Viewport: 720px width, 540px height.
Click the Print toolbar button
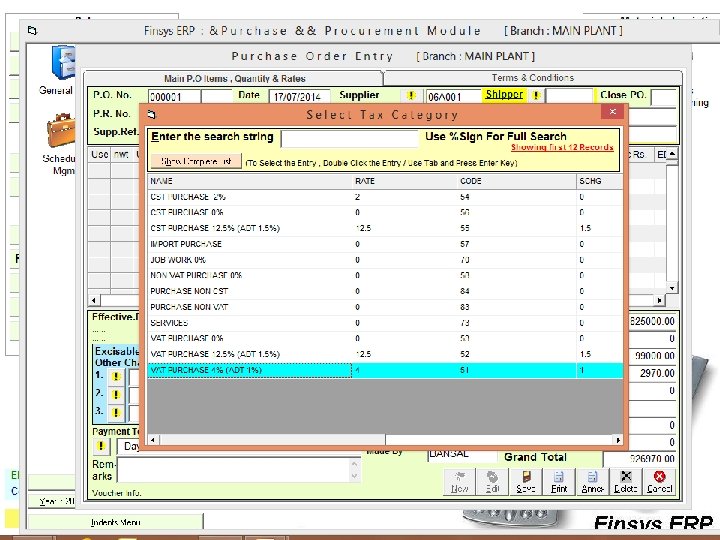click(559, 482)
